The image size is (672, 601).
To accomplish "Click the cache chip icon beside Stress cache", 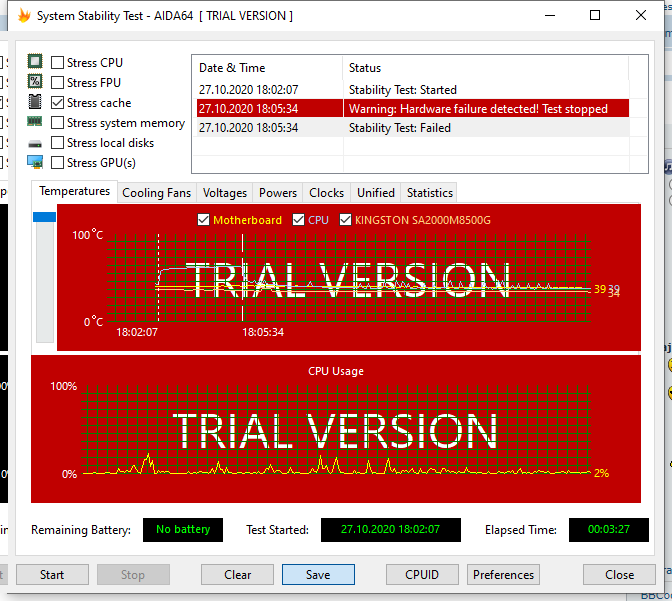I will point(35,102).
